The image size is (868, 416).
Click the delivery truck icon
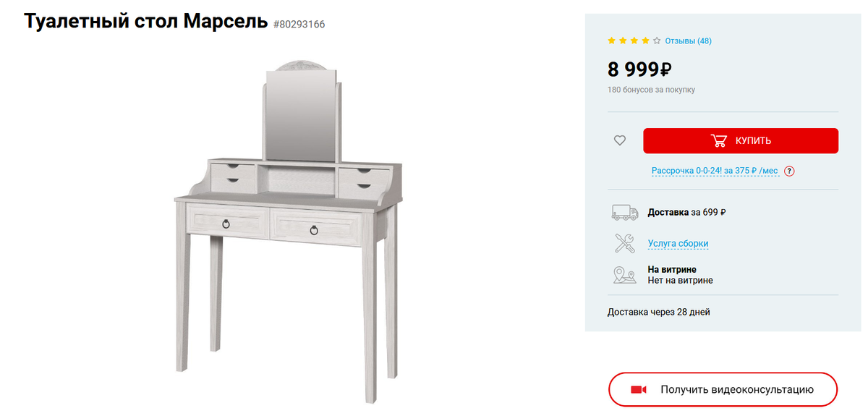[x=625, y=212]
